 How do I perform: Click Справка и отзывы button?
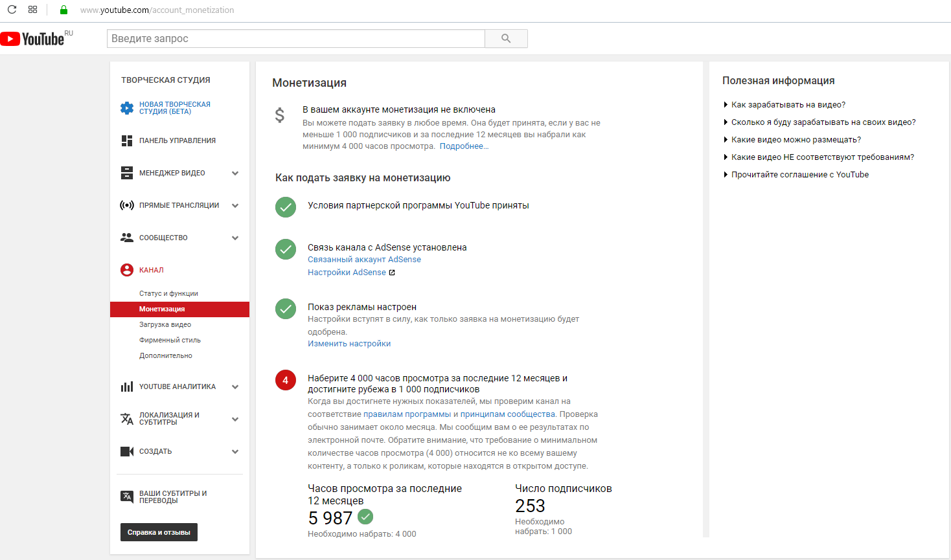(159, 532)
